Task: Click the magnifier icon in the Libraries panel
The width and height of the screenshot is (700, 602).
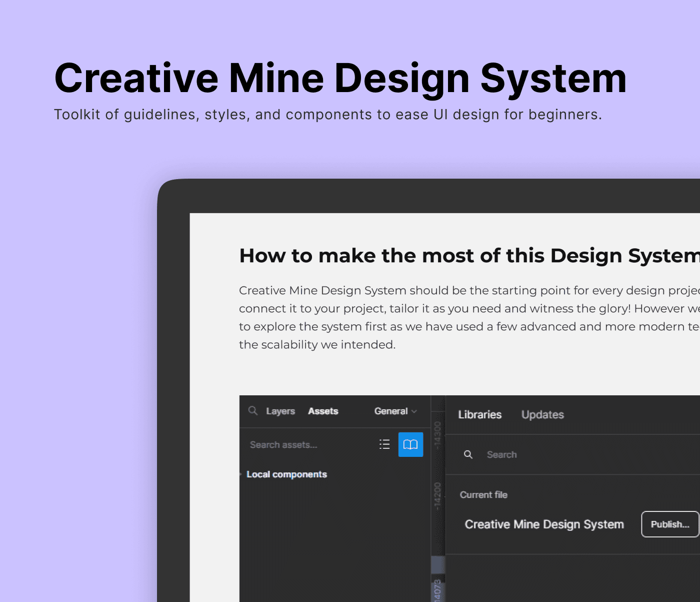Action: click(x=468, y=454)
